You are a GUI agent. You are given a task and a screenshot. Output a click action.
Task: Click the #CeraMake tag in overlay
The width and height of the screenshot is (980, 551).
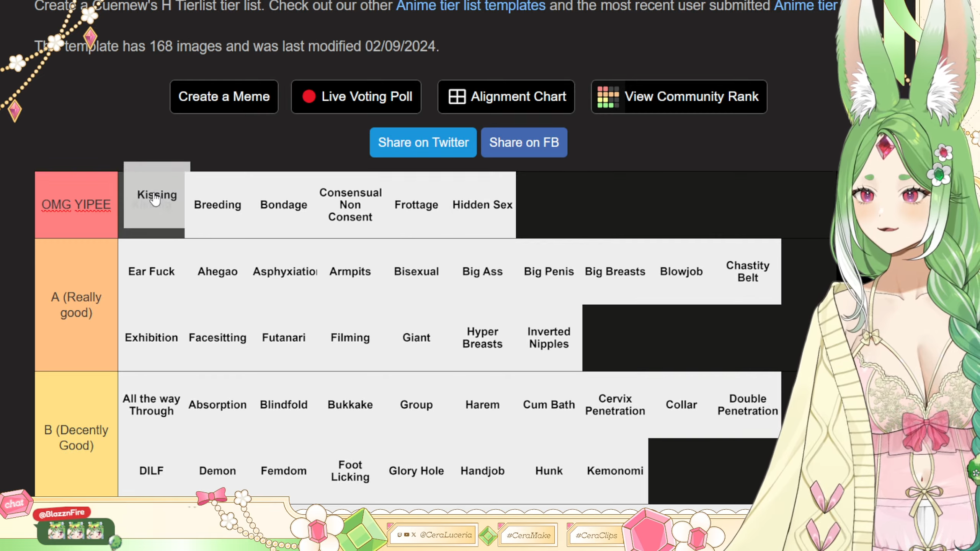(x=529, y=535)
